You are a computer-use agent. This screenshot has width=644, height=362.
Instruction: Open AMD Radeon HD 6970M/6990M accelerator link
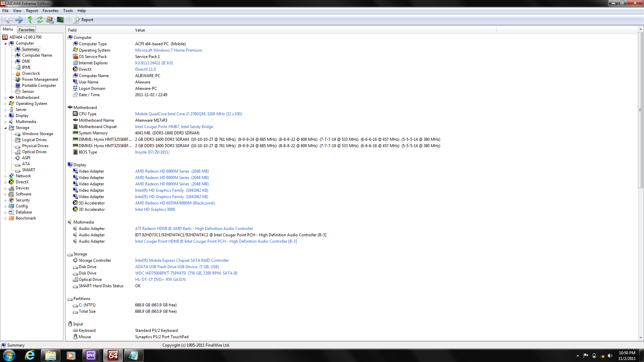pos(175,203)
